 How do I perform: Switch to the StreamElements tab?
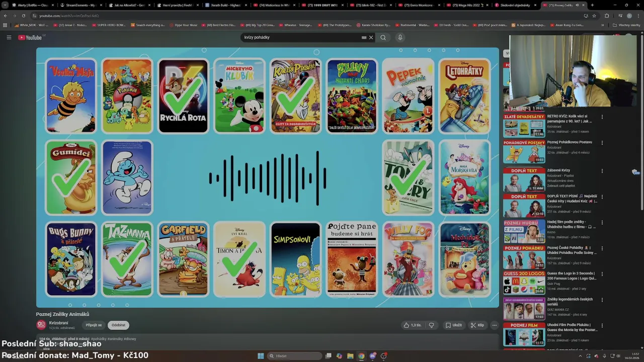[80, 5]
